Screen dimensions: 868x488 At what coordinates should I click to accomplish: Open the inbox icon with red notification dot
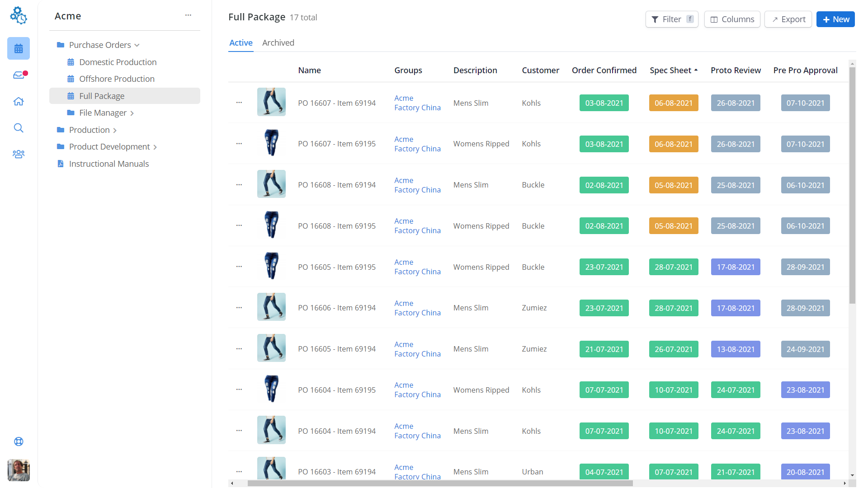coord(19,75)
